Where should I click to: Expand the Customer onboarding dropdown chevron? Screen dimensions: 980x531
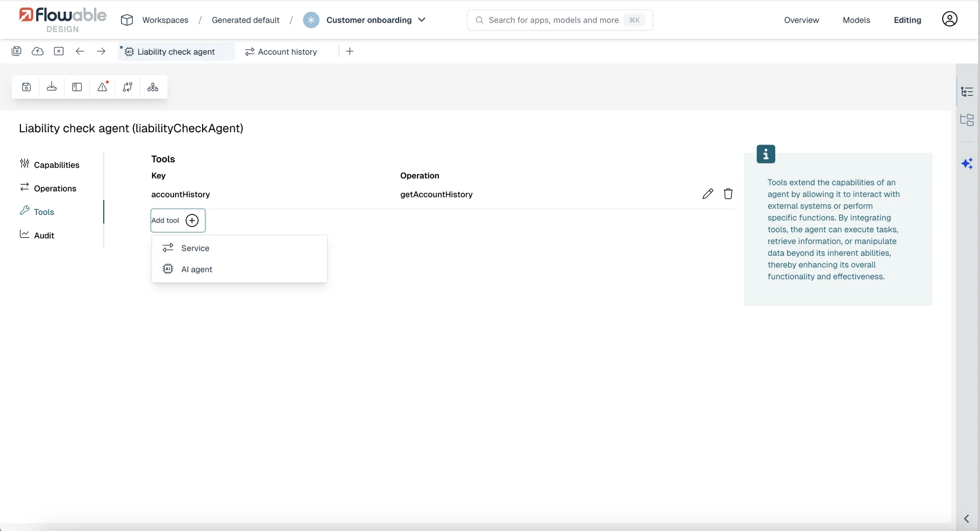(x=422, y=20)
